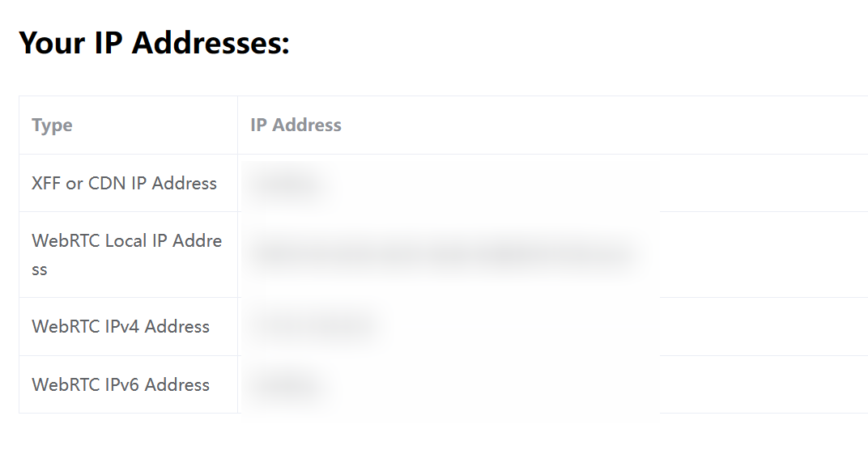
Task: Select the "IP Address" column header
Action: [296, 125]
